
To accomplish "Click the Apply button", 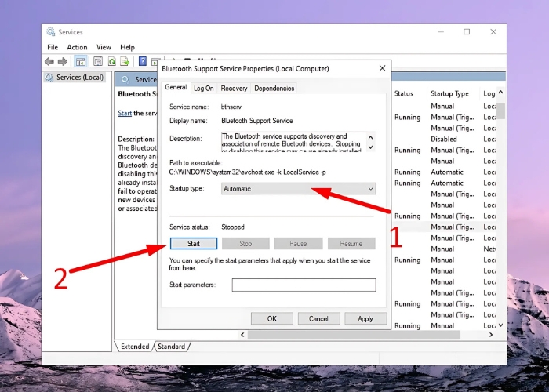I will point(365,318).
